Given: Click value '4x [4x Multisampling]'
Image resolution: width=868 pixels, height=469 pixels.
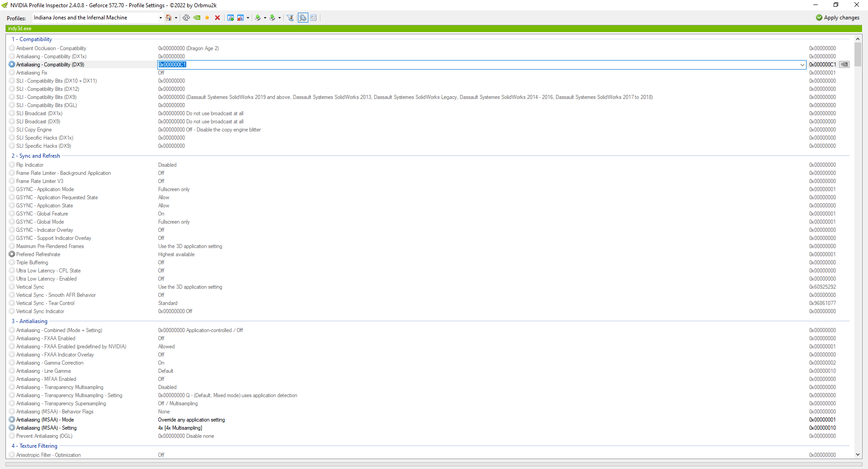Looking at the screenshot, I should pos(180,428).
